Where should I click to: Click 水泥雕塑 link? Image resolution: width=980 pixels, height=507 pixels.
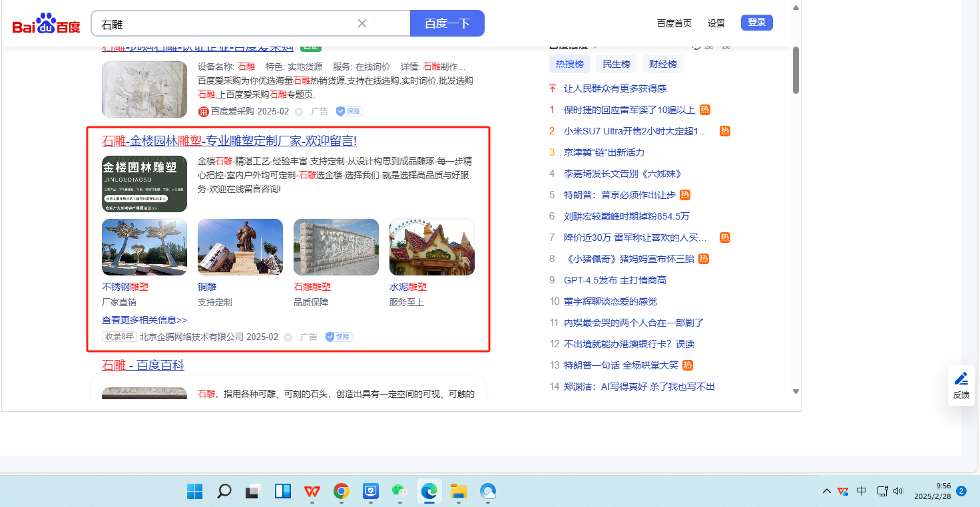click(408, 287)
